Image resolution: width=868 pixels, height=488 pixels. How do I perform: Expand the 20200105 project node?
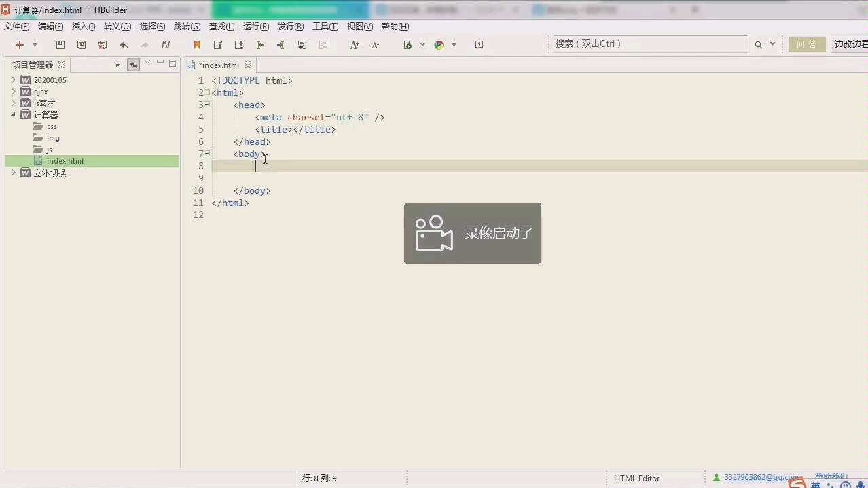[14, 80]
